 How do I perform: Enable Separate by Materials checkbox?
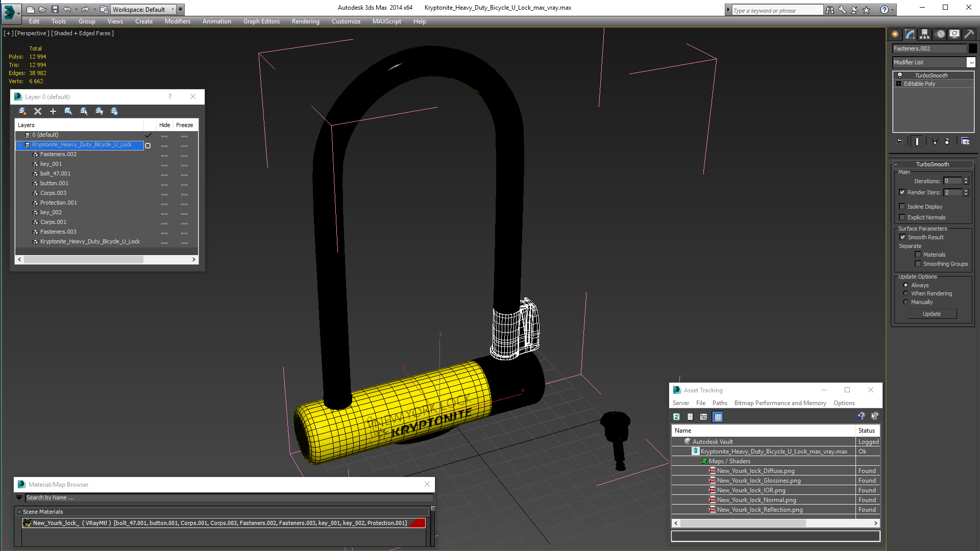[x=918, y=255]
